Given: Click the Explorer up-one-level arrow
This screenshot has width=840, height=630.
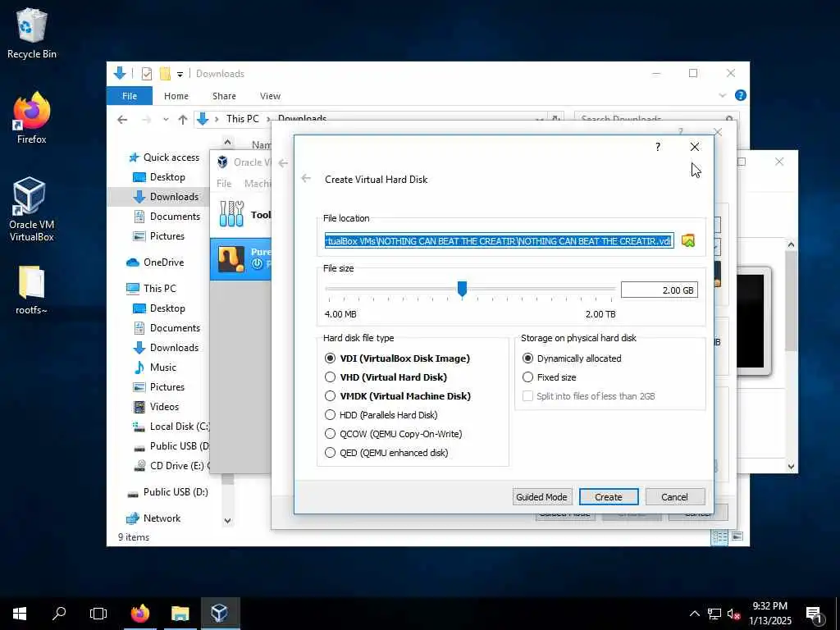Looking at the screenshot, I should [x=183, y=120].
